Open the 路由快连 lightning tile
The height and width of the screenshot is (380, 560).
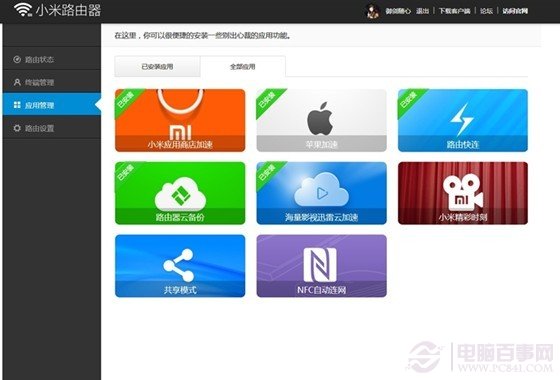[463, 120]
